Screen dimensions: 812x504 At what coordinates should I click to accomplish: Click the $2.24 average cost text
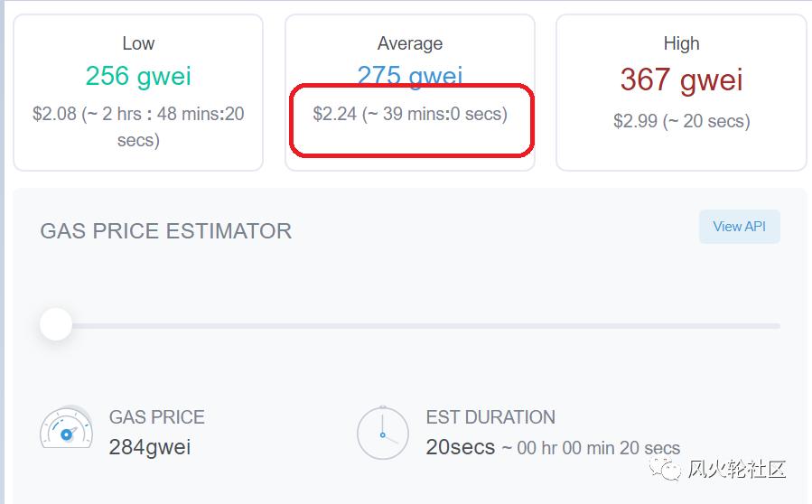tap(335, 114)
